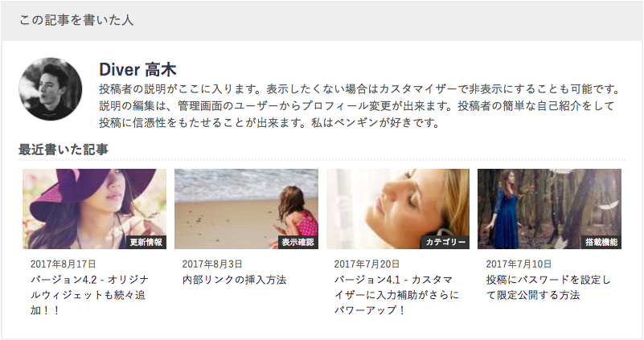Open thumbnail of woman in purple hat
Screen dimensions: 644x340
pyautogui.click(x=94, y=209)
